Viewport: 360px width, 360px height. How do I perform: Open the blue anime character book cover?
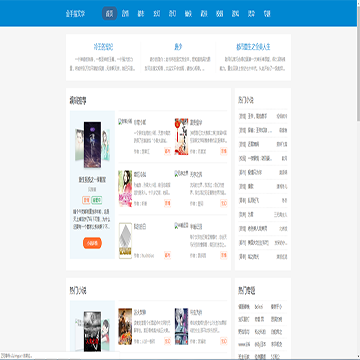(181, 326)
